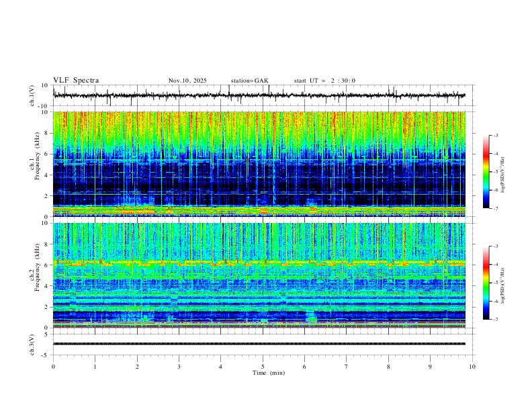
Task: Select the ch.3 black waveform band
Action: click(259, 344)
